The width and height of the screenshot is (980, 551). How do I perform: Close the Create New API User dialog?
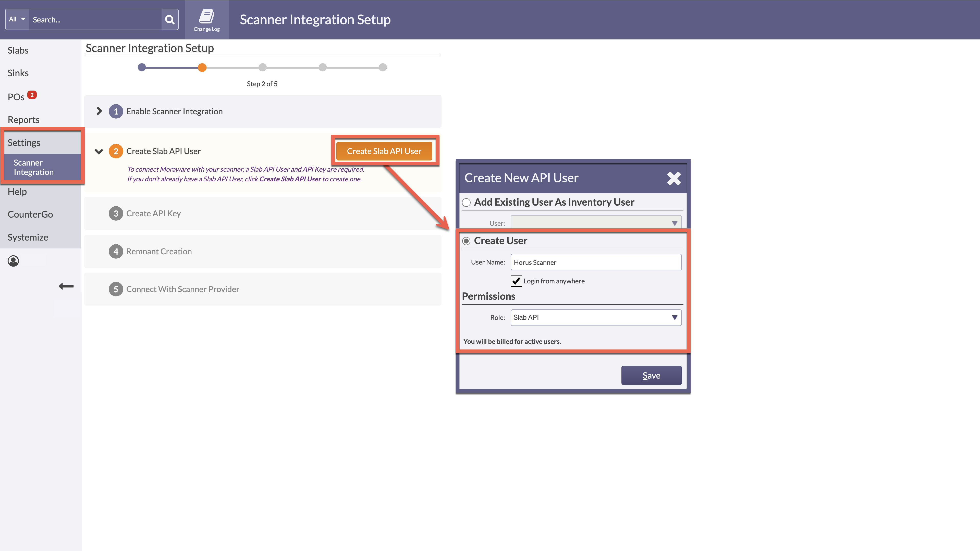click(x=673, y=178)
